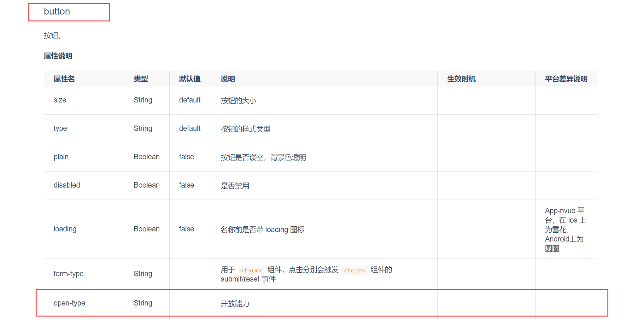Click 'default' value in type row

click(190, 128)
